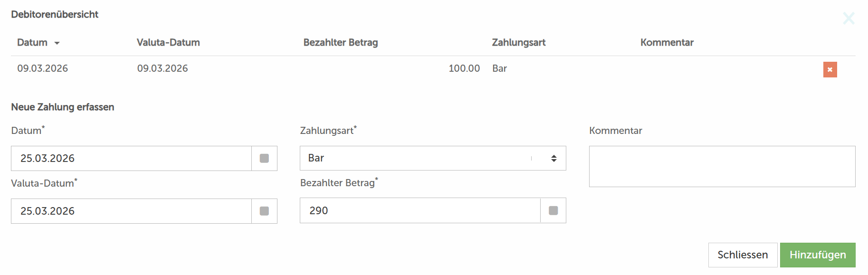Close the Debitorenübersicht dialog with X
This screenshot has width=868, height=275.
848,19
